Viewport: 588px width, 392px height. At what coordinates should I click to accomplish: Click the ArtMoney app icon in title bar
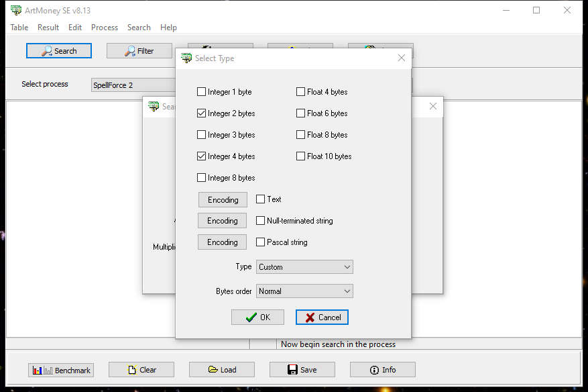(x=16, y=10)
